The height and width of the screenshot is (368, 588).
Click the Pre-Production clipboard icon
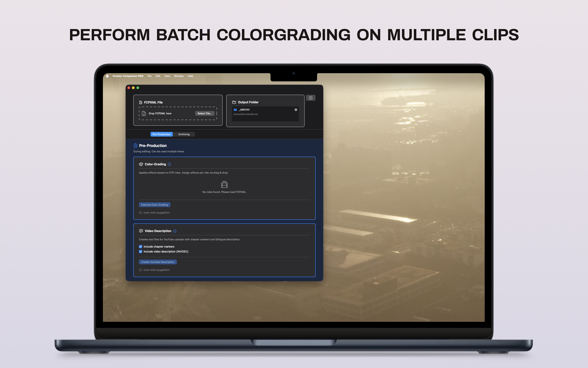136,146
